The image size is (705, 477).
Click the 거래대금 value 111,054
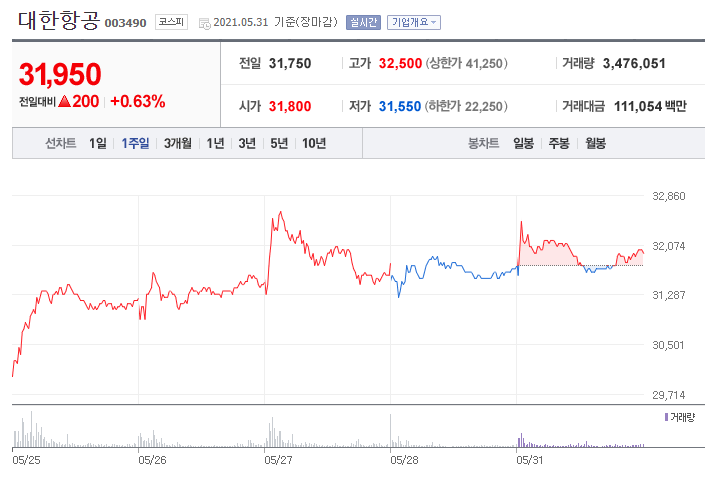point(638,107)
